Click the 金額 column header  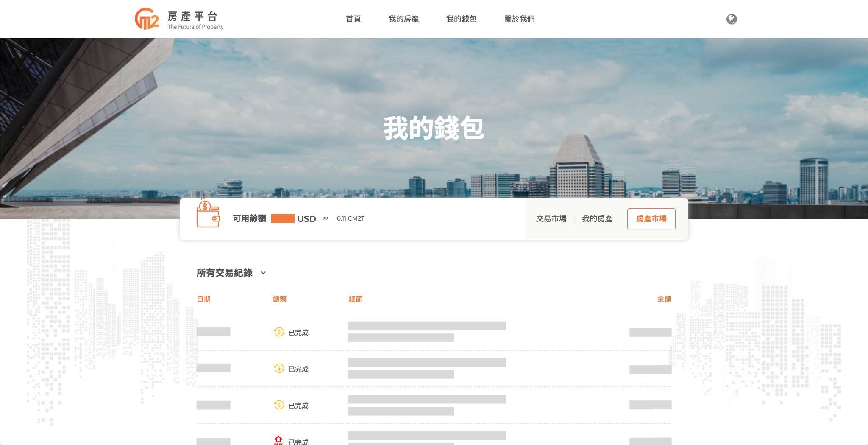664,299
